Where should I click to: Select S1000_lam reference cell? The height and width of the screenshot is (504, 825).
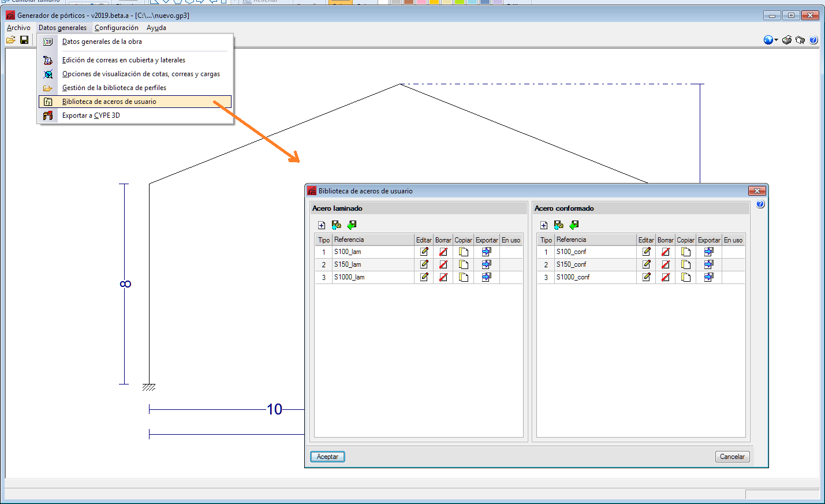pyautogui.click(x=373, y=277)
